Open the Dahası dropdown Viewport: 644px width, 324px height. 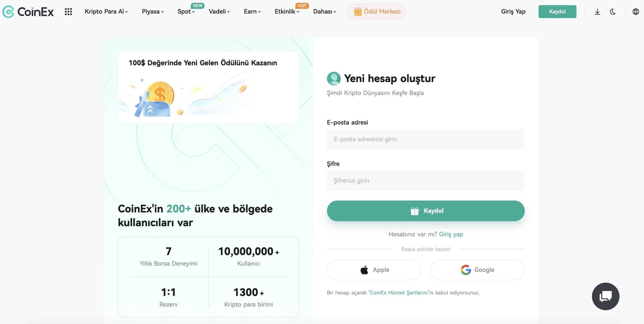click(324, 11)
